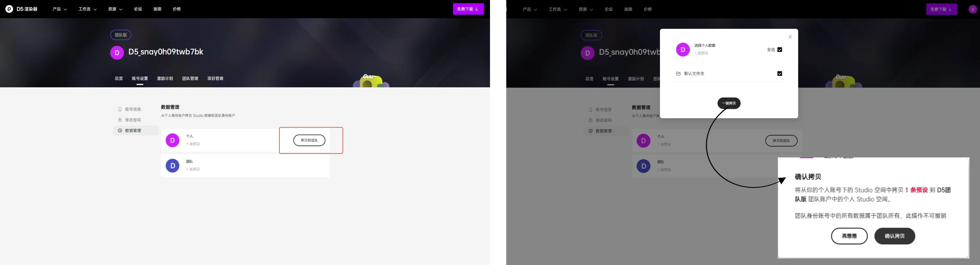
Task: Click the pink D avatar in 选择个人数据 dialog
Action: (x=683, y=50)
